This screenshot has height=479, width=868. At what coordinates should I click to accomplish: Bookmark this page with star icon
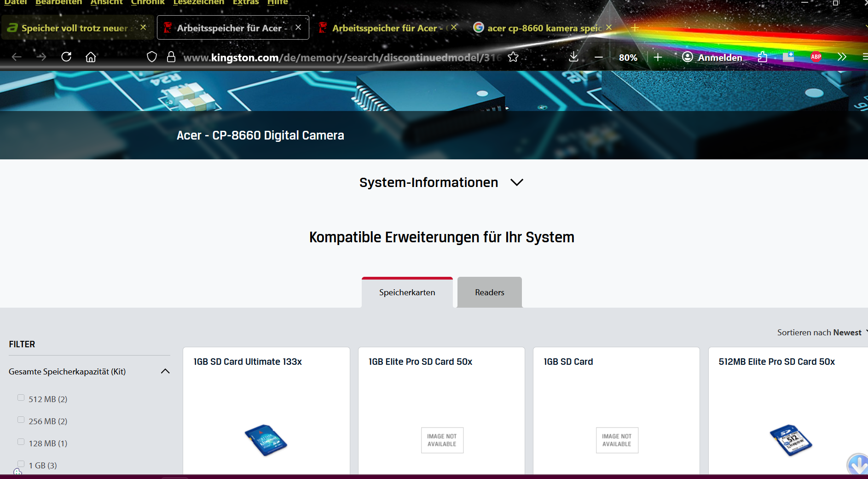513,57
